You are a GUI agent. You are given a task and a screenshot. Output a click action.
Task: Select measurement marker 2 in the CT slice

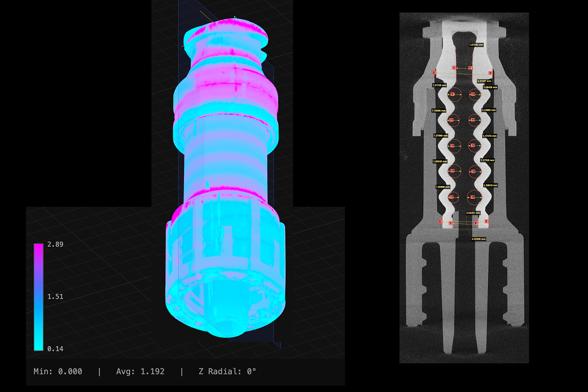click(x=470, y=68)
